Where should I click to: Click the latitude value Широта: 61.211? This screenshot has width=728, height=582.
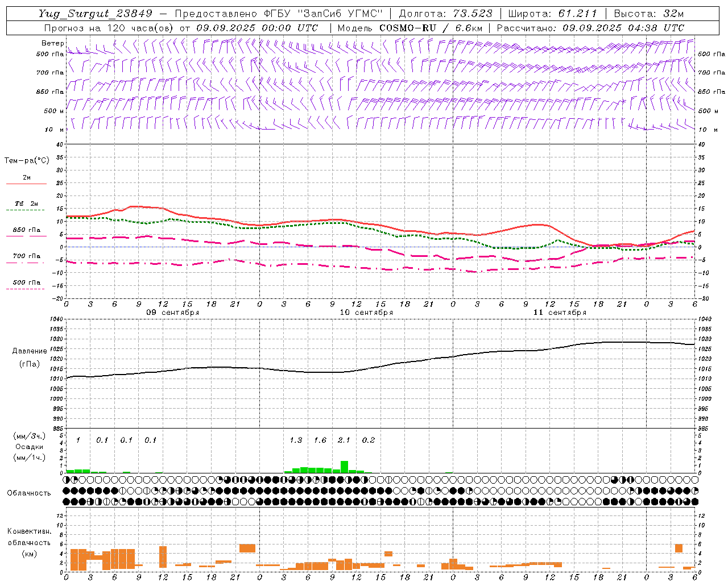point(552,14)
